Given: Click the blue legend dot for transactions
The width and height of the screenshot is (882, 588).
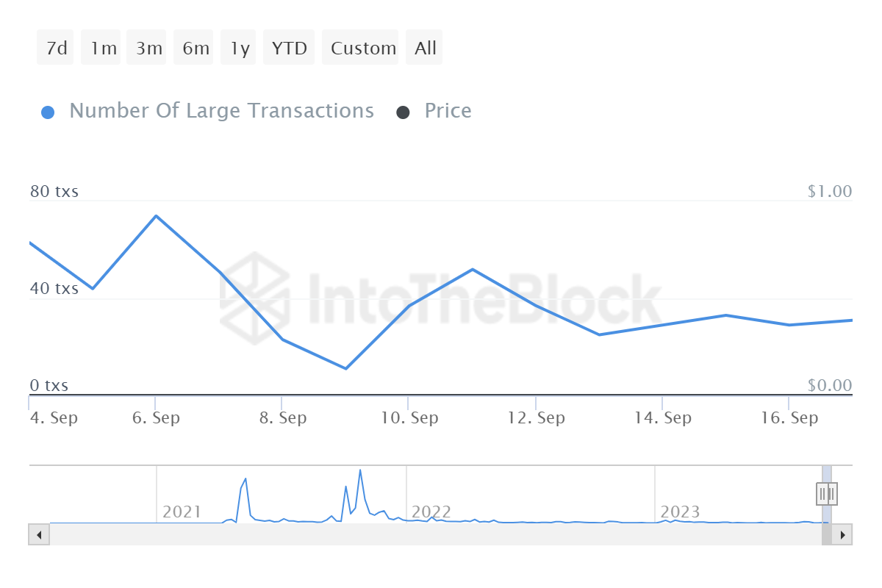Looking at the screenshot, I should pos(48,112).
